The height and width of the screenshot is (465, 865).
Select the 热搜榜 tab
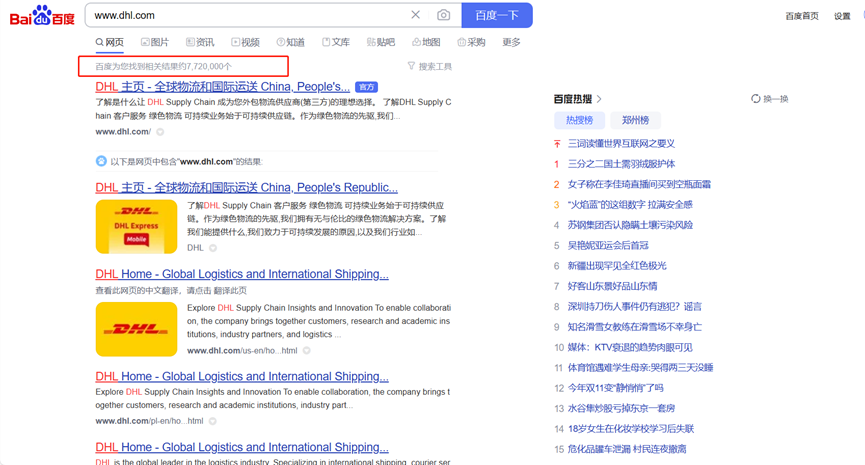(x=579, y=120)
